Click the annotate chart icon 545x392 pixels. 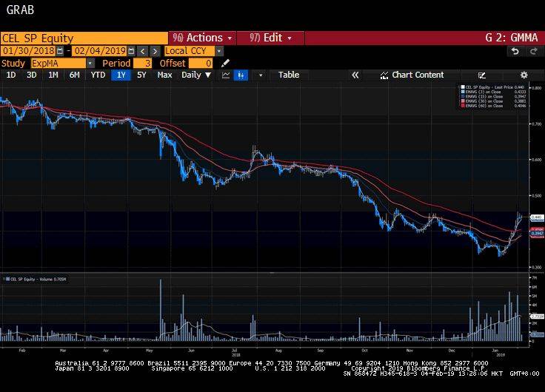point(482,75)
